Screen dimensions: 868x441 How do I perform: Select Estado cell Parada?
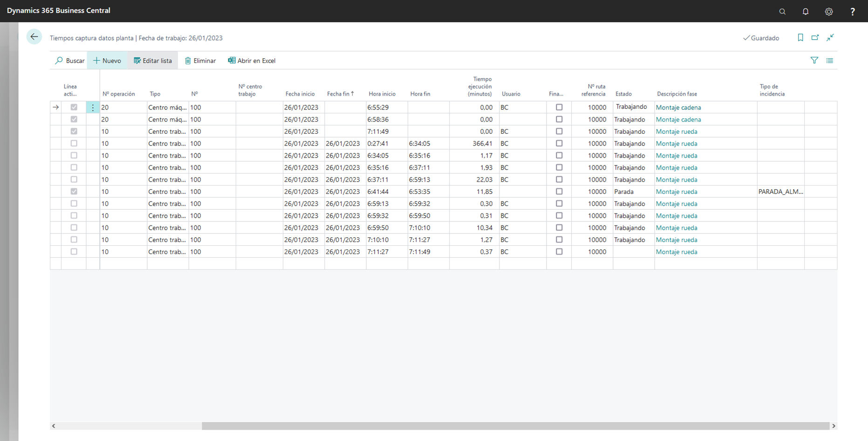[x=634, y=192]
